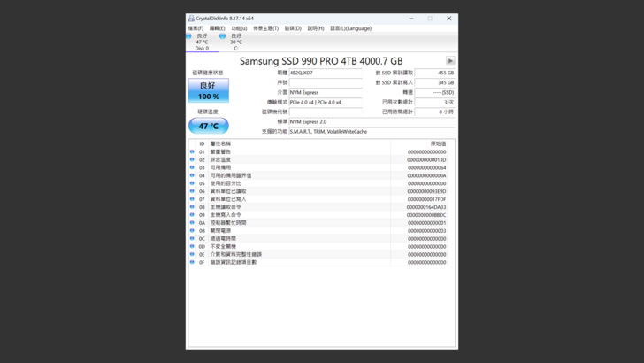Click the 原始值 column header

point(438,143)
